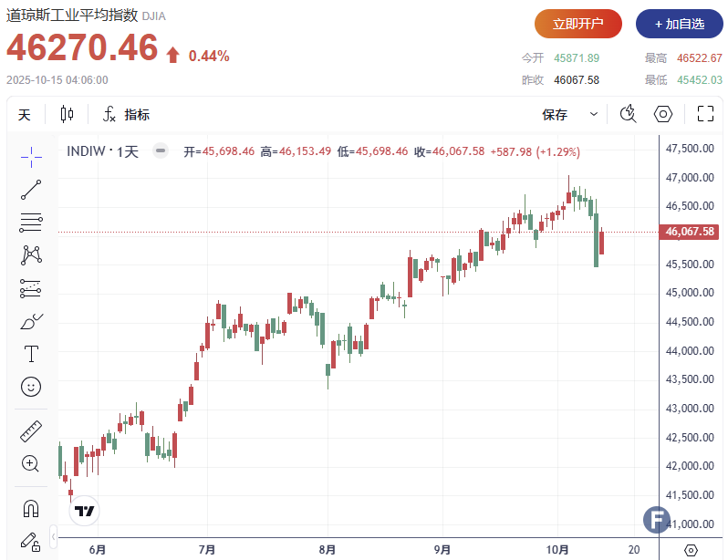The width and height of the screenshot is (728, 560).
Task: Toggle lock all drawing tools
Action: click(31, 541)
